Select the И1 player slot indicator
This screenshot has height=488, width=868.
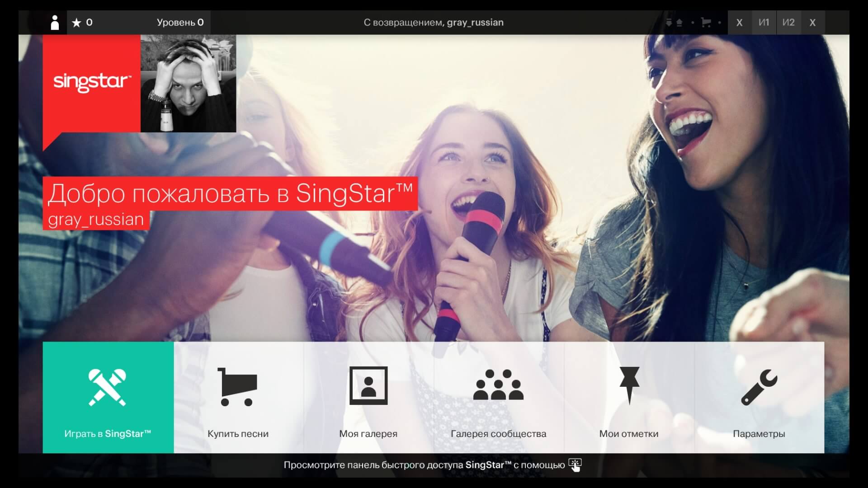click(x=764, y=22)
